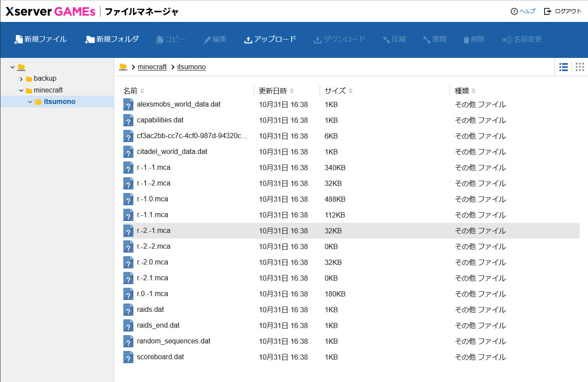Click the file icon of r.-1.1.mca
Image resolution: width=588 pixels, height=382 pixels.
coord(128,215)
